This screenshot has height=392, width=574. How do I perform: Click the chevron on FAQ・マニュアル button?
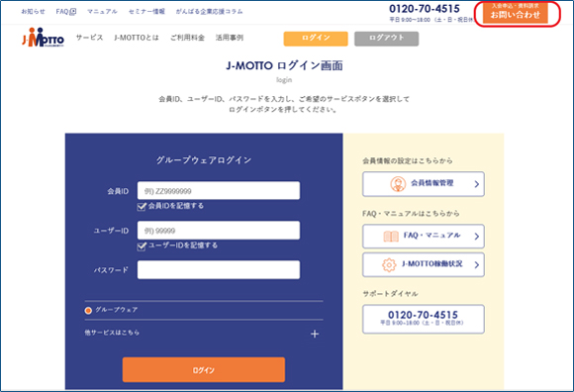click(x=477, y=237)
